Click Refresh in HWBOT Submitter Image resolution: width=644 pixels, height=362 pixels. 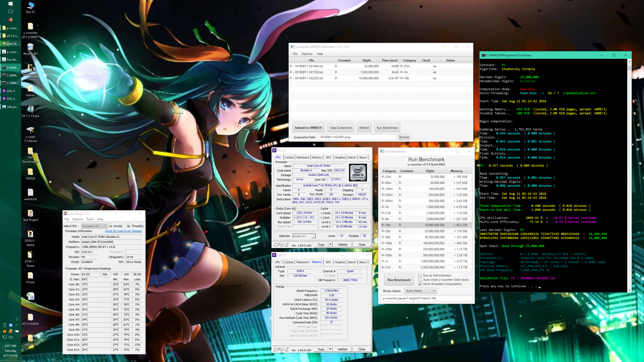tap(364, 128)
